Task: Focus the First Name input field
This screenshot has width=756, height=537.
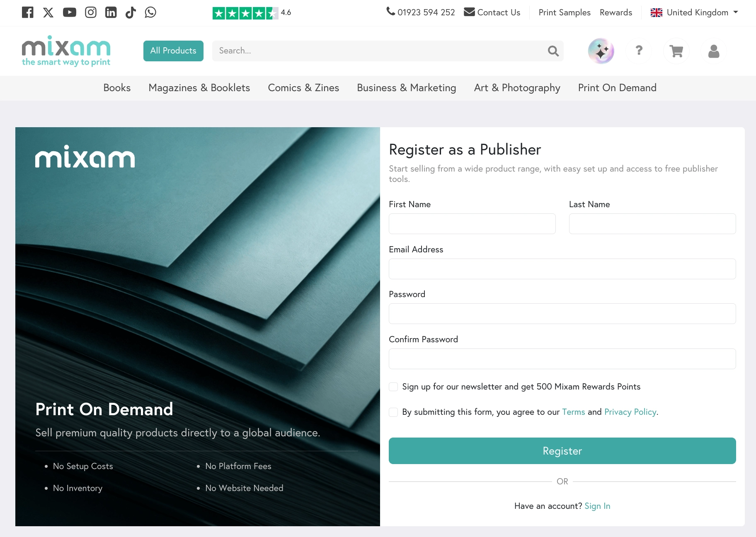Action: (472, 224)
